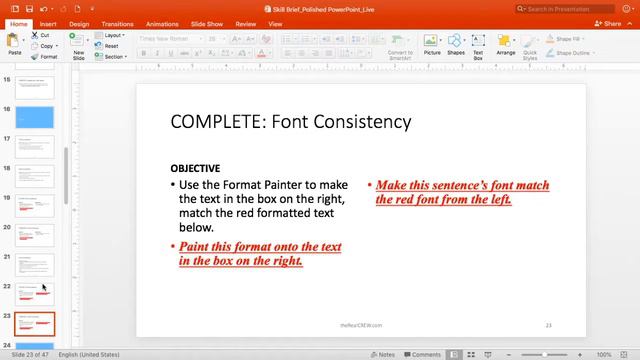640x360 pixels.
Task: Open the Shapes gallery
Action: tap(456, 44)
